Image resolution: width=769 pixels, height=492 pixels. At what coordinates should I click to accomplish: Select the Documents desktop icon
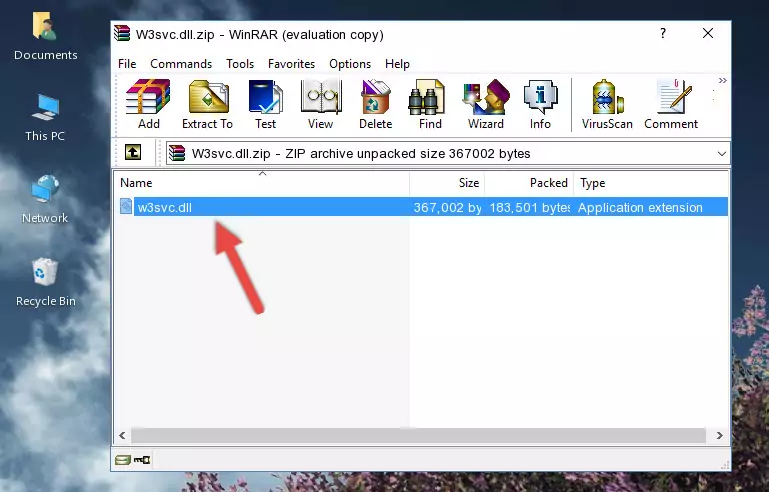(46, 37)
